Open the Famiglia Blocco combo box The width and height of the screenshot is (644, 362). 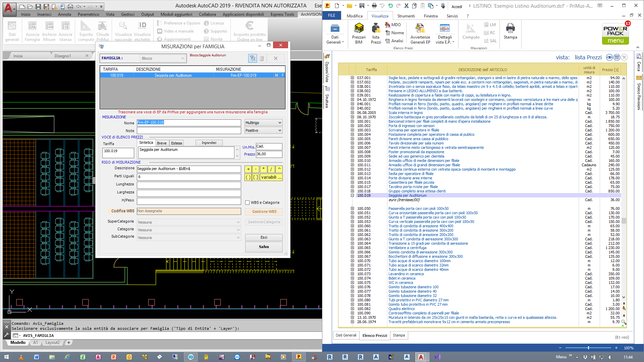click(163, 58)
